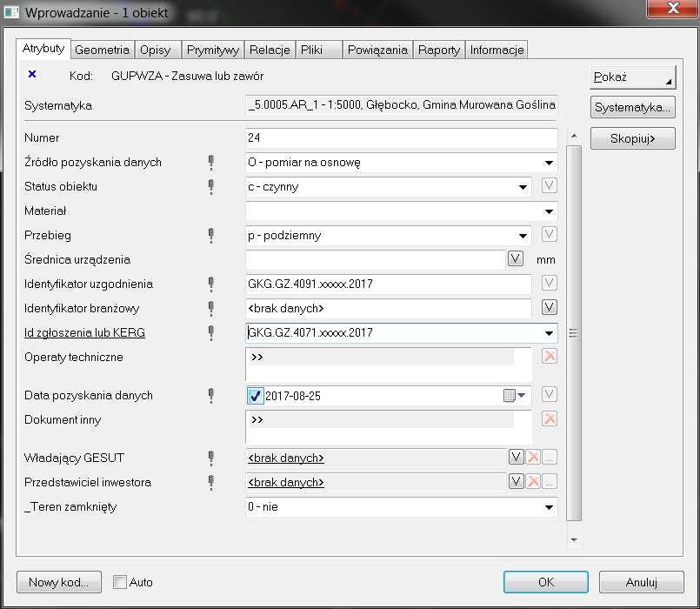Click the V icon next to Status obiektu

[x=549, y=185]
